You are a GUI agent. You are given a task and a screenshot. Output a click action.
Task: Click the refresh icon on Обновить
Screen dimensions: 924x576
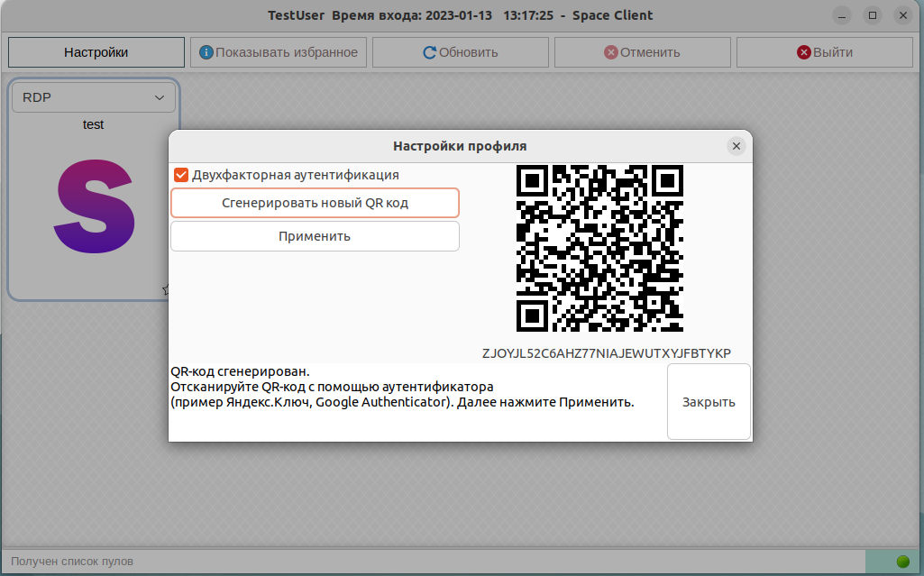(x=430, y=52)
